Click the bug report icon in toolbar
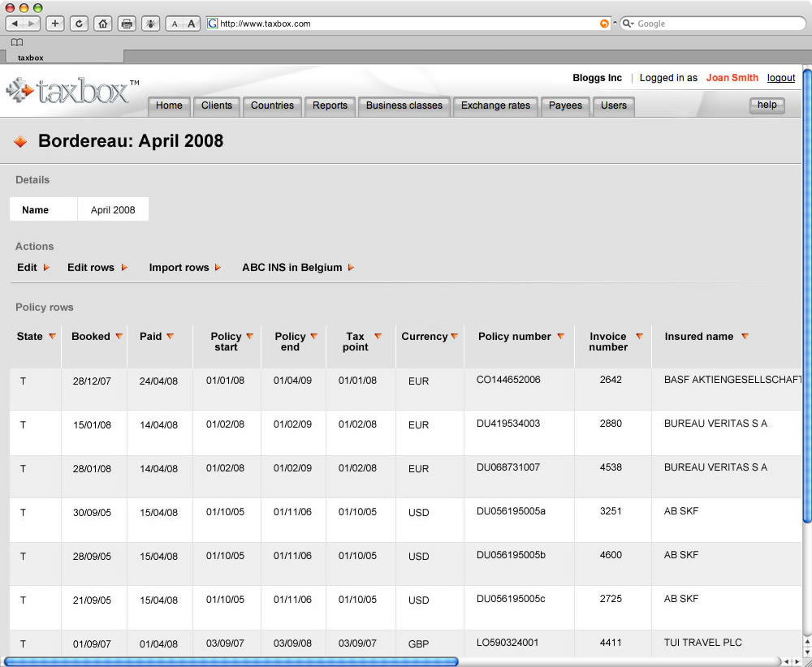The image size is (812, 667). coord(151,24)
